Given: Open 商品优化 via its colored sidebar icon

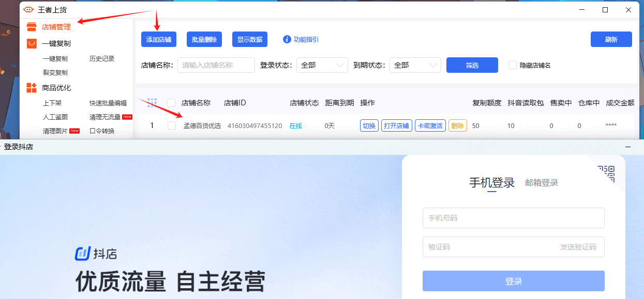Looking at the screenshot, I should (31, 87).
